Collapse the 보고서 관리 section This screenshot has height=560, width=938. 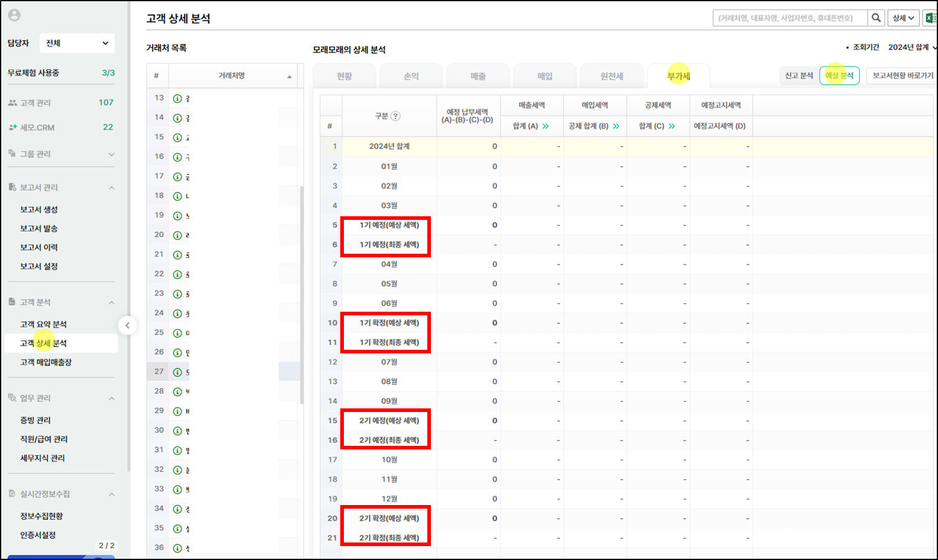pyautogui.click(x=111, y=188)
